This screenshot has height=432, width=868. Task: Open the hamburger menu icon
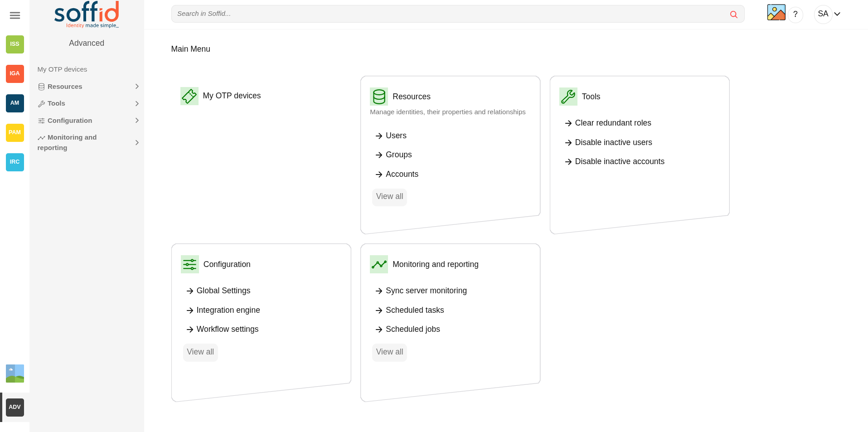(x=15, y=15)
